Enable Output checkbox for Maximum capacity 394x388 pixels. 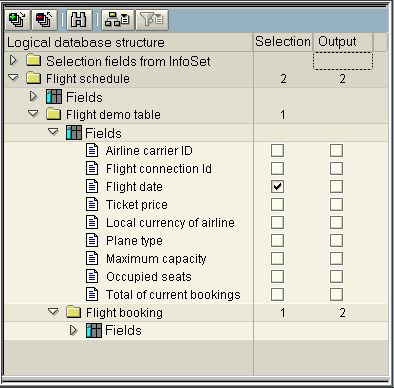(x=336, y=258)
